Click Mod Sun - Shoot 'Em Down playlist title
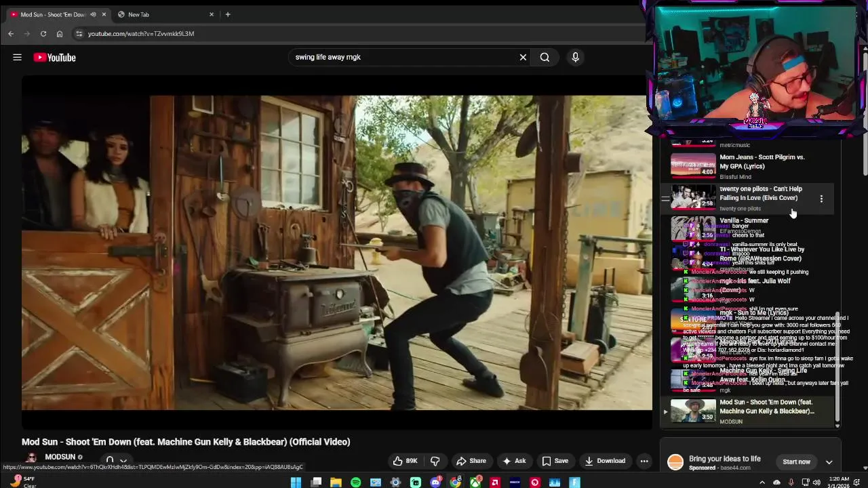 [x=767, y=407]
